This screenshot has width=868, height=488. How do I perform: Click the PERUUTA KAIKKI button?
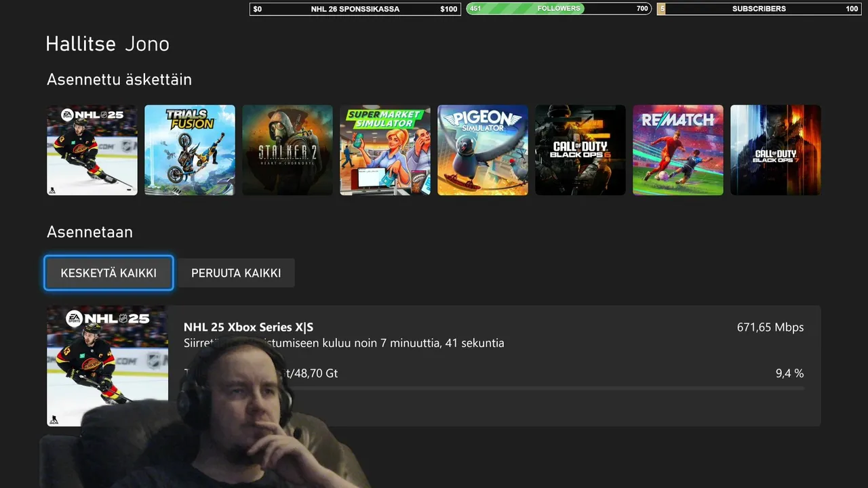coord(236,273)
